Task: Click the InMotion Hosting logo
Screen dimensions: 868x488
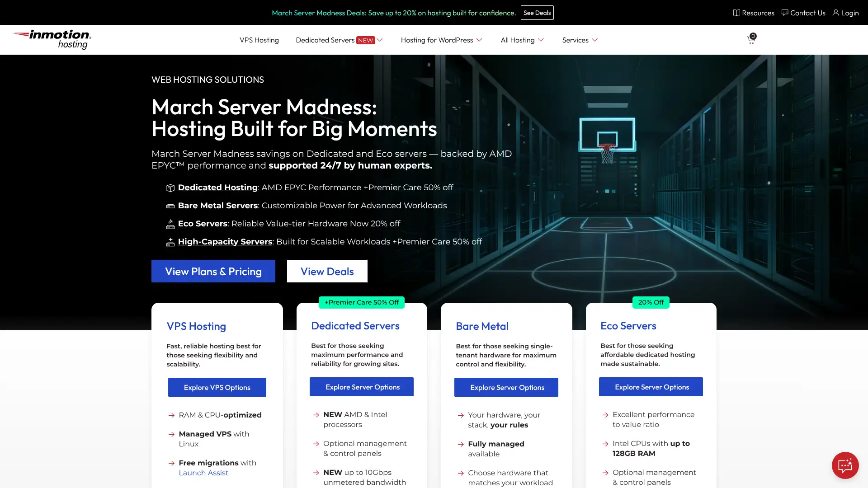Action: 52,39
